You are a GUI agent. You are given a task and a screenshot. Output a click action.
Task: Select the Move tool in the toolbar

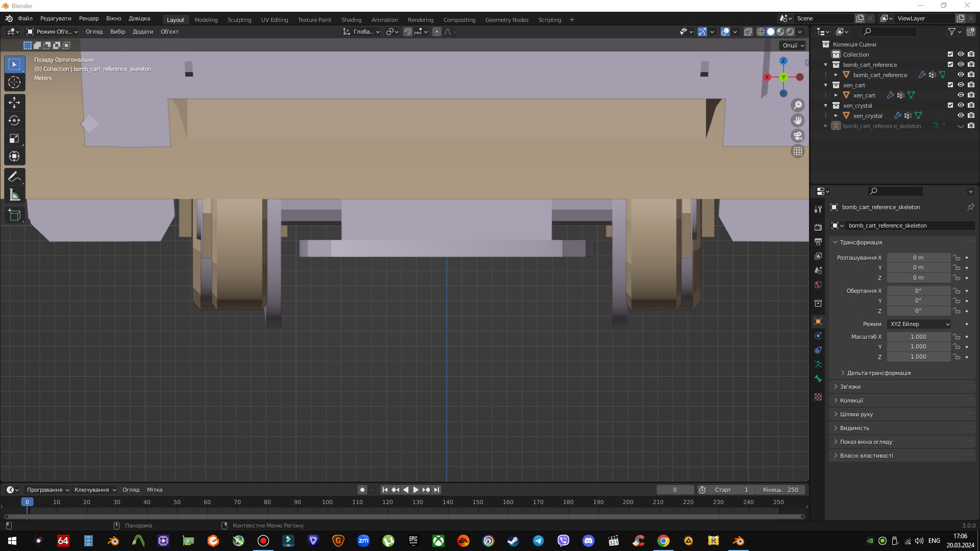(x=14, y=103)
